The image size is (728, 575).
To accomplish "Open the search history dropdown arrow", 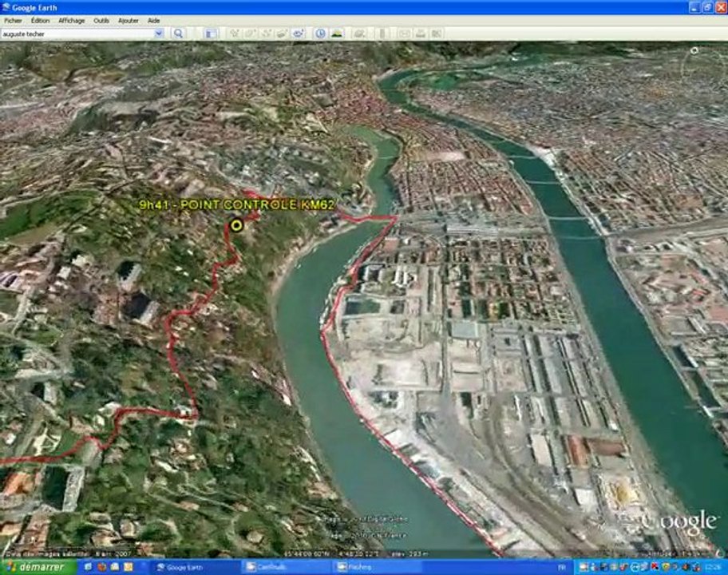I will click(159, 34).
